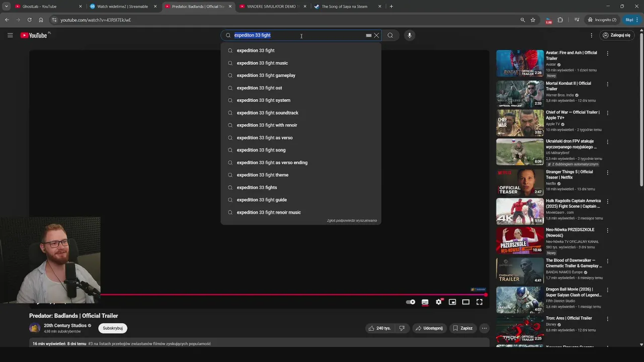644x362 pixels.
Task: Open options menu for Hulk Ragdolls Captain America
Action: click(x=607, y=201)
